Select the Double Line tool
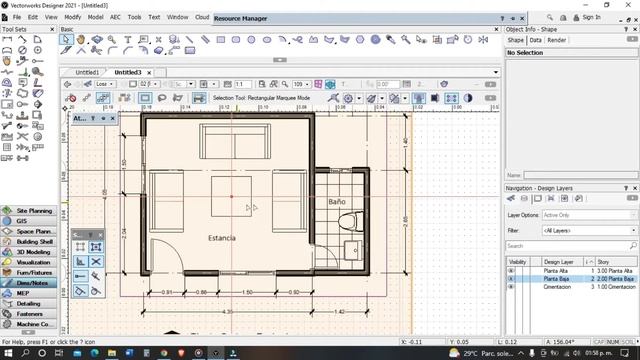The height and width of the screenshot is (360, 640). [x=205, y=40]
